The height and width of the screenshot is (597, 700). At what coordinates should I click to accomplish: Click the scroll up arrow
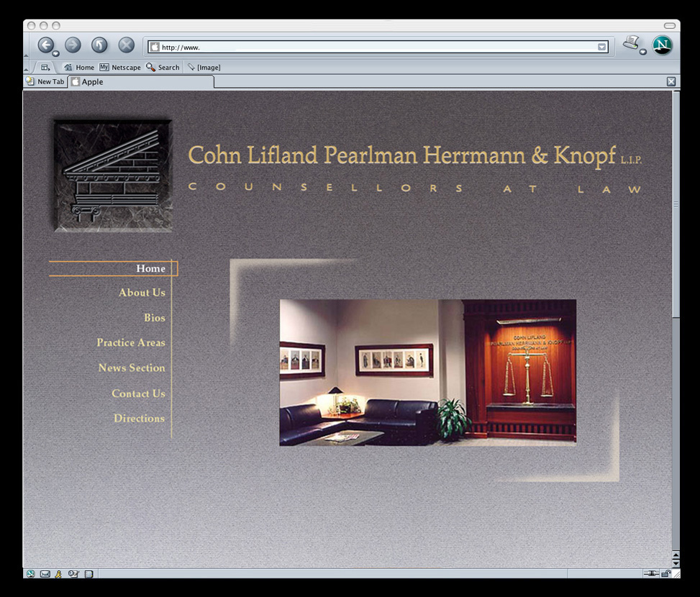(676, 555)
